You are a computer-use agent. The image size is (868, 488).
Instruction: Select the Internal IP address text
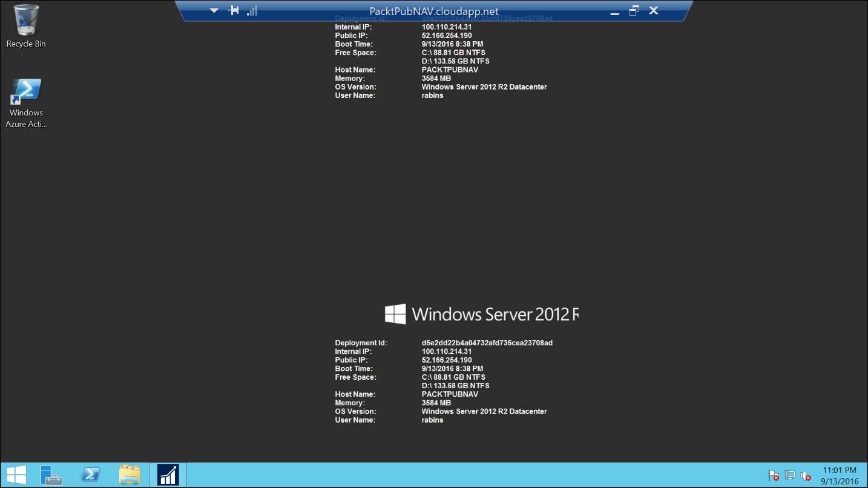click(447, 351)
